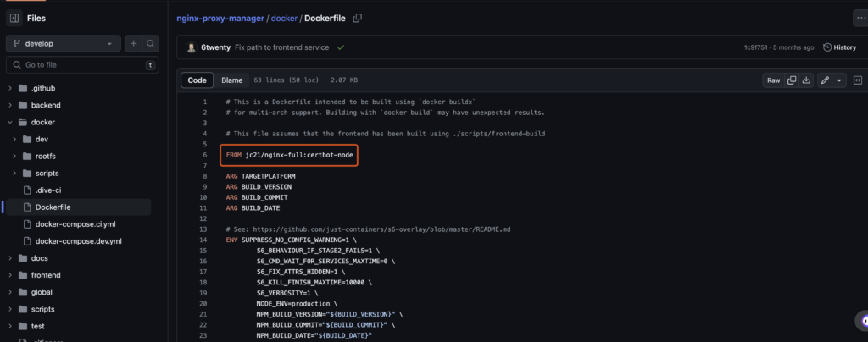Download raw file icon
This screenshot has height=342, width=868.
point(807,80)
